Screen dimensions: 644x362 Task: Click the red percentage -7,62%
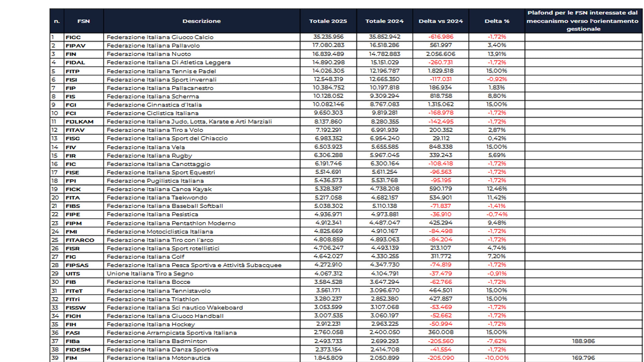497,341
